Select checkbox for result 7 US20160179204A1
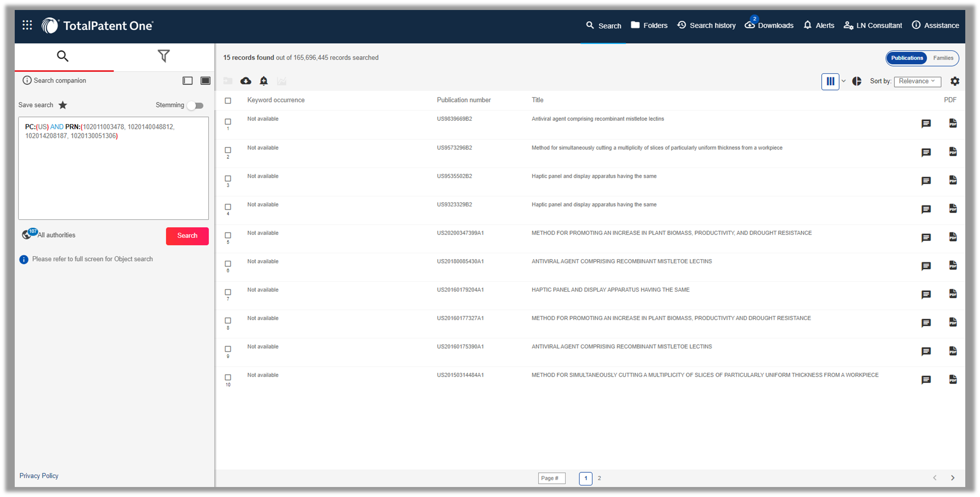 [228, 292]
